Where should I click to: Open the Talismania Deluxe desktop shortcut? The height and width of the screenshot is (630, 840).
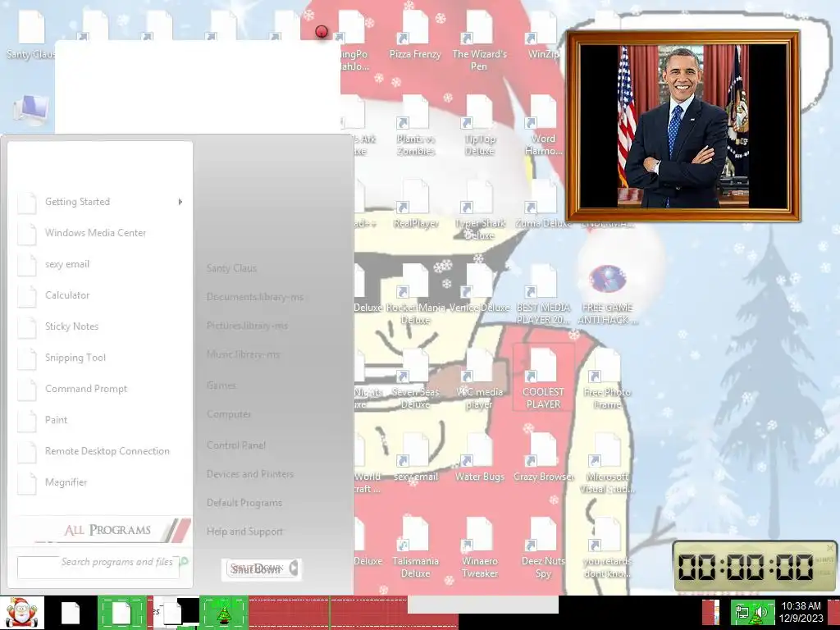pos(415,548)
